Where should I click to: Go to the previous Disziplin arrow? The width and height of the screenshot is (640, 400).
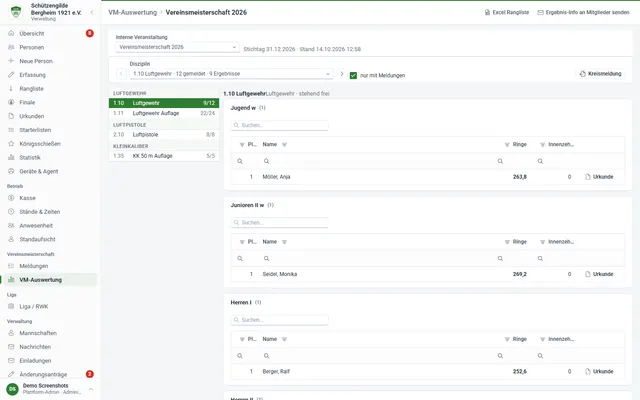click(121, 74)
